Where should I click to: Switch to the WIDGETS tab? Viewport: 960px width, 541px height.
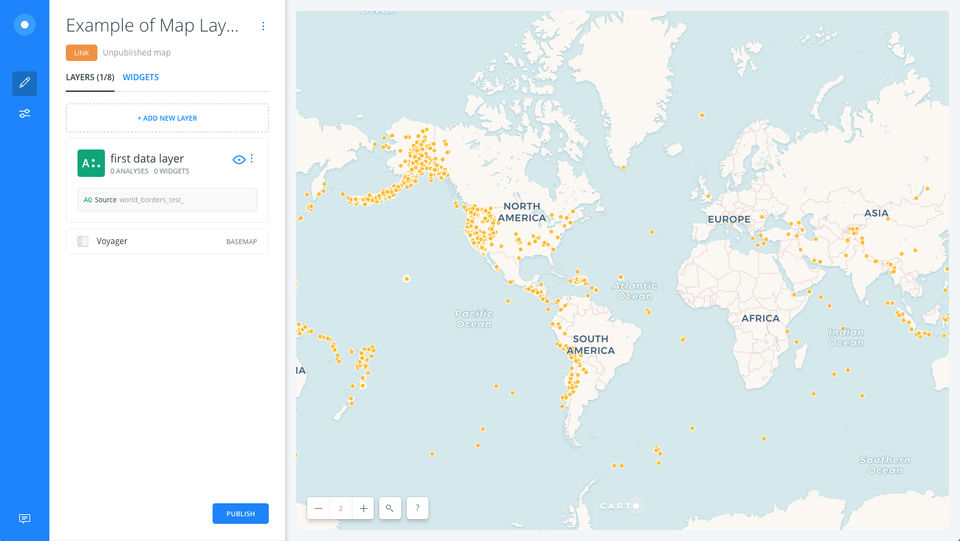point(141,77)
